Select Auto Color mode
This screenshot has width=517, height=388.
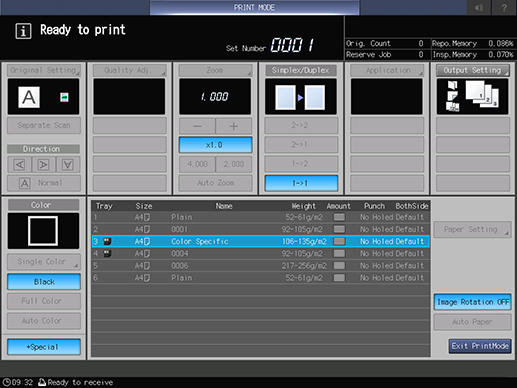tap(44, 321)
